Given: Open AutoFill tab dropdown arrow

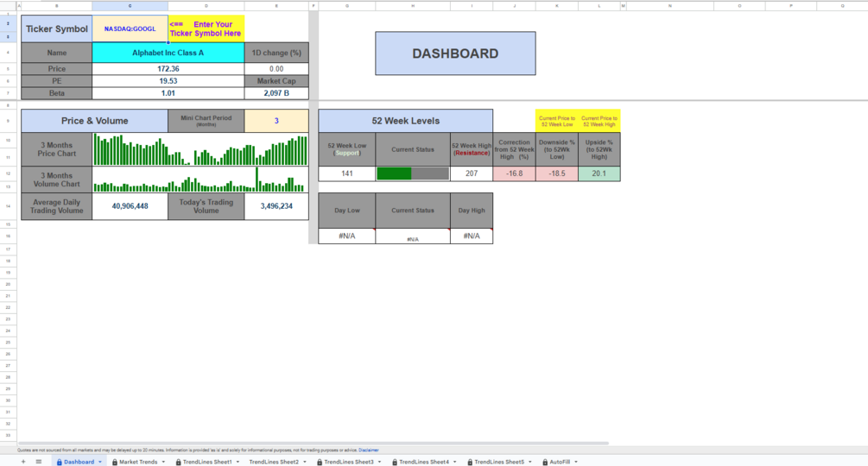Looking at the screenshot, I should point(576,463).
